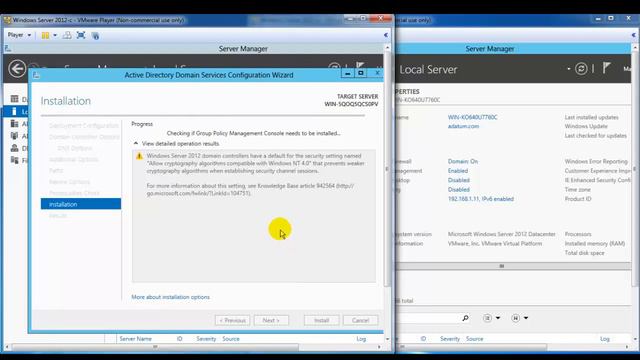The width and height of the screenshot is (640, 360).
Task: Select the Deployment Configuration wizard step
Action: (x=84, y=125)
